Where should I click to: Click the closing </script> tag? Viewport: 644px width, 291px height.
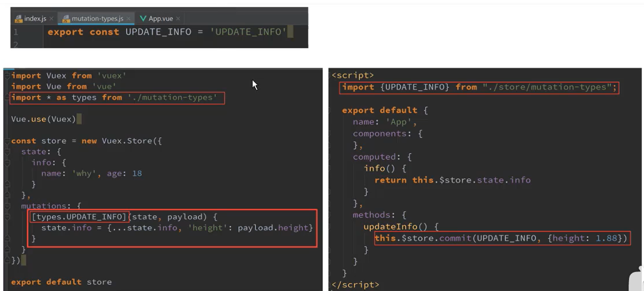(x=355, y=285)
